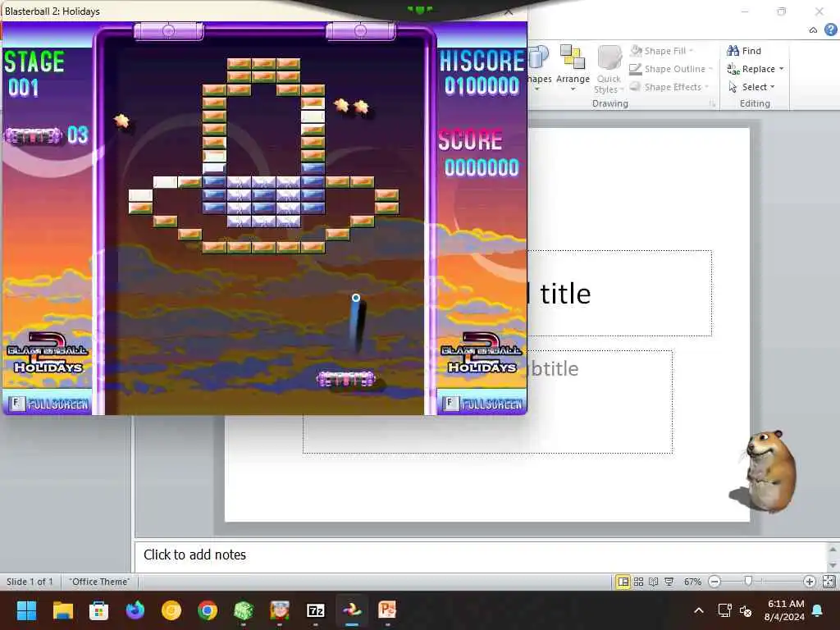This screenshot has height=630, width=840.
Task: Open the Drawing group dialog launcher
Action: coord(713,104)
